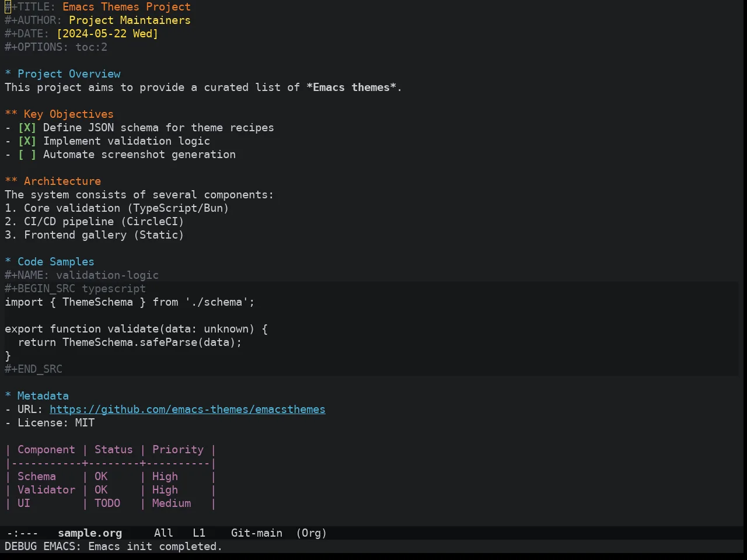Viewport: 747px width, 560px height.
Task: Click the License: MIT list item
Action: coord(50,423)
